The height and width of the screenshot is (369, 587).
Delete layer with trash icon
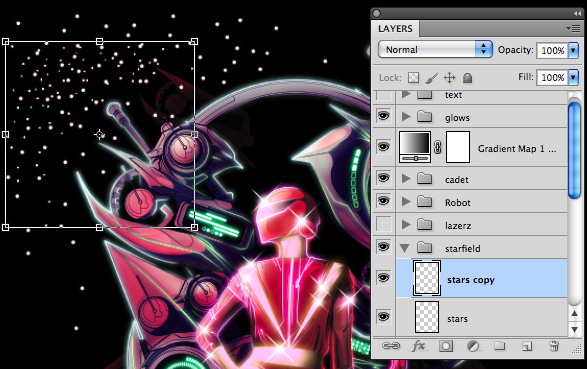click(554, 346)
